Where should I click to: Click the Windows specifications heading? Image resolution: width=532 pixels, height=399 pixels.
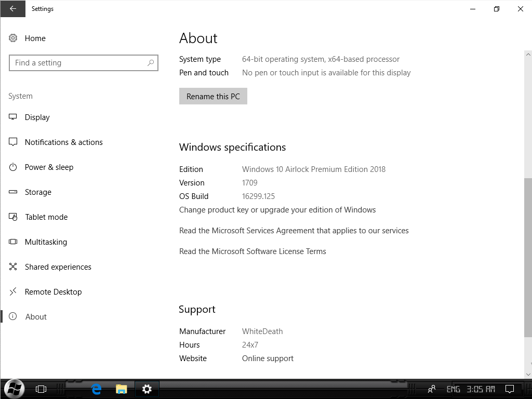point(232,147)
